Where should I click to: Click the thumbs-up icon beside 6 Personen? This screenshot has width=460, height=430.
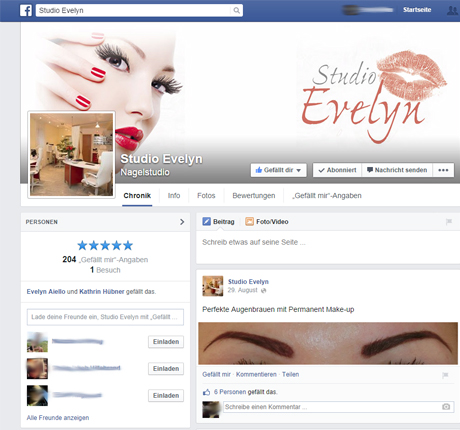click(x=207, y=392)
